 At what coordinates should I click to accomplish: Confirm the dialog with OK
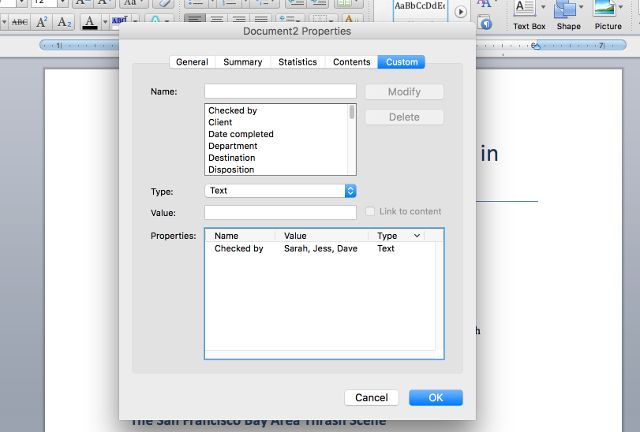click(x=436, y=398)
